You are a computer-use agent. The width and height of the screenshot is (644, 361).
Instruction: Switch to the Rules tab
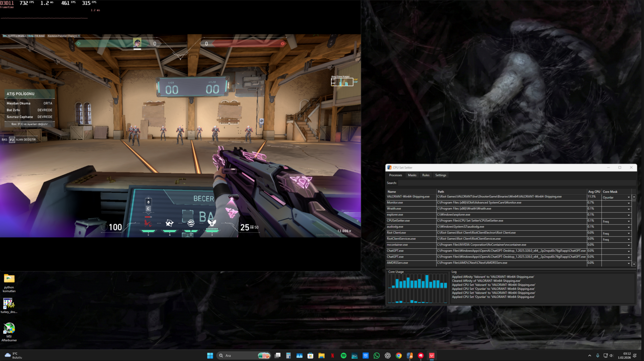426,175
